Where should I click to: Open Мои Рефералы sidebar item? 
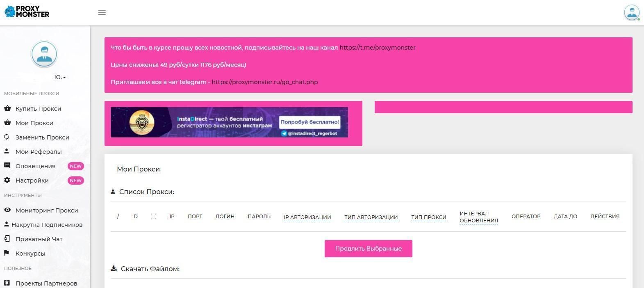pyautogui.click(x=39, y=152)
